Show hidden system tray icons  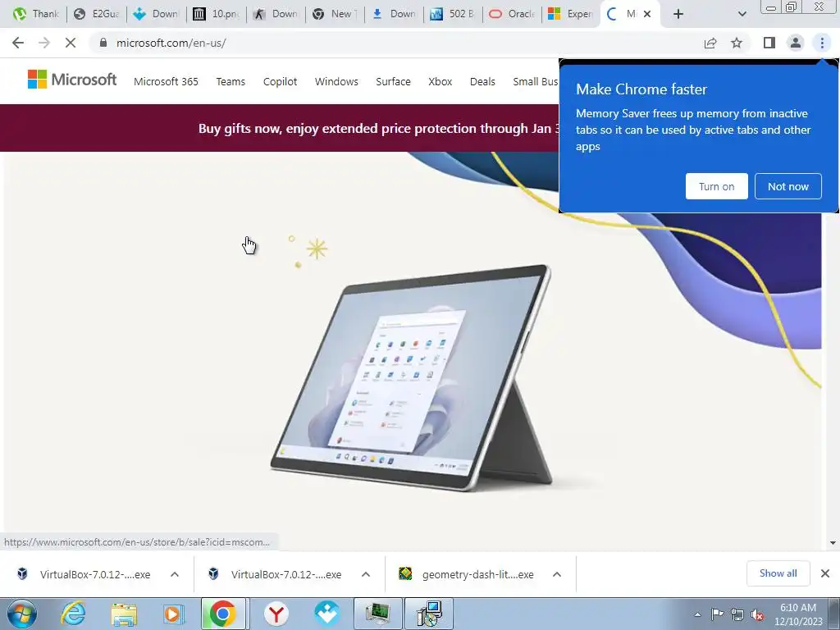(697, 614)
